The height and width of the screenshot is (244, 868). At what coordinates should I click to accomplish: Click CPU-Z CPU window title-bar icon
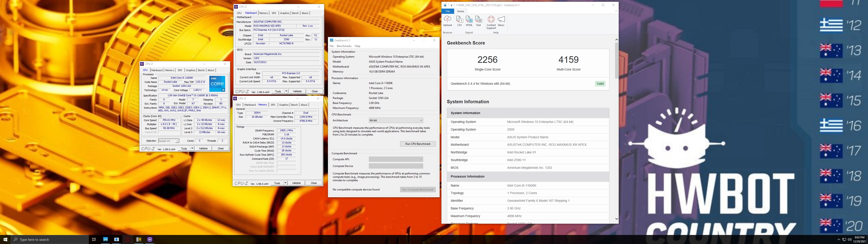[x=142, y=64]
